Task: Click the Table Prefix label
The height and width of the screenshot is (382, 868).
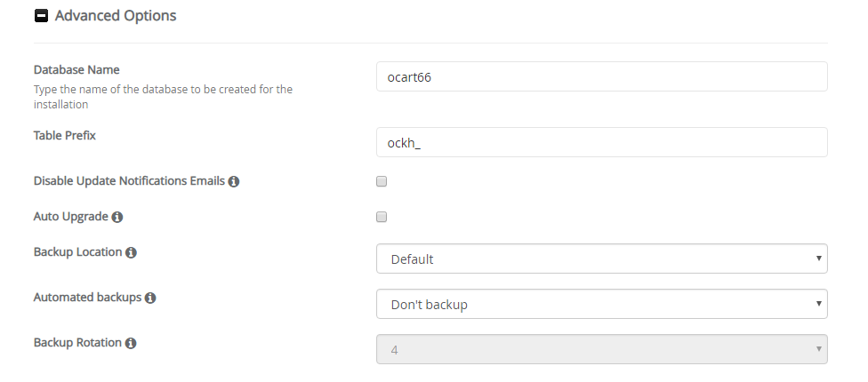Action: [x=65, y=135]
